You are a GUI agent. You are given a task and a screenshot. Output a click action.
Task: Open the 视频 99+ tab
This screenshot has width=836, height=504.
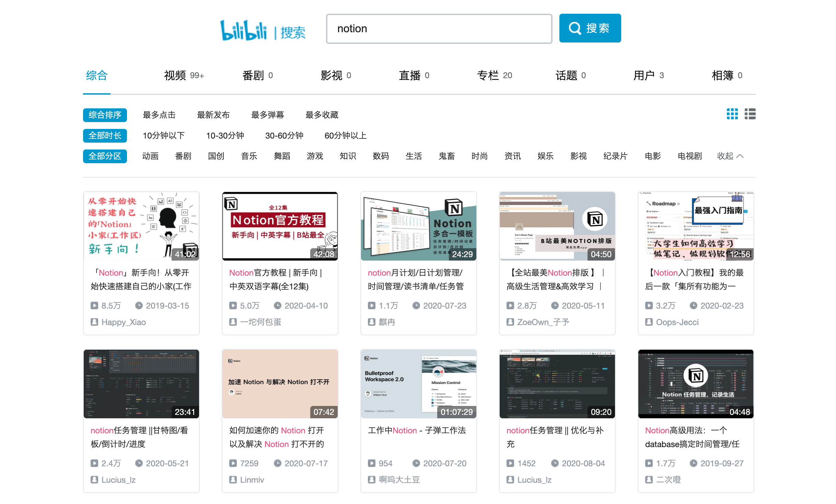click(184, 75)
